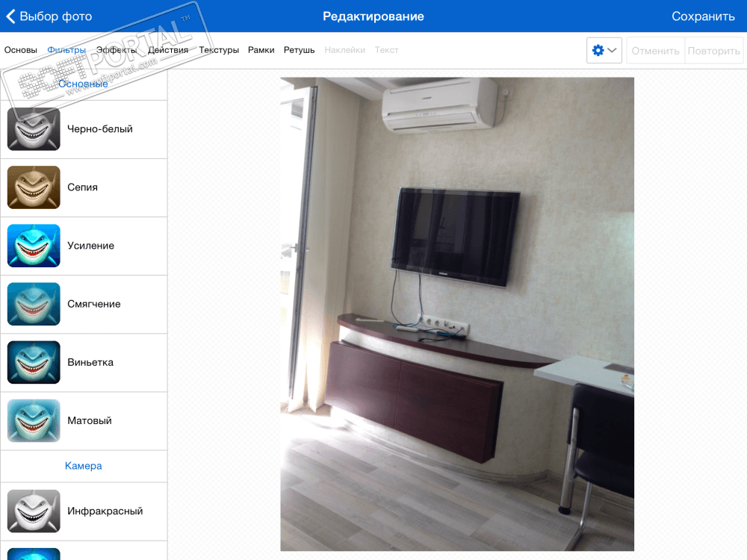The width and height of the screenshot is (747, 560).
Task: Select the Действия tab
Action: (x=168, y=50)
